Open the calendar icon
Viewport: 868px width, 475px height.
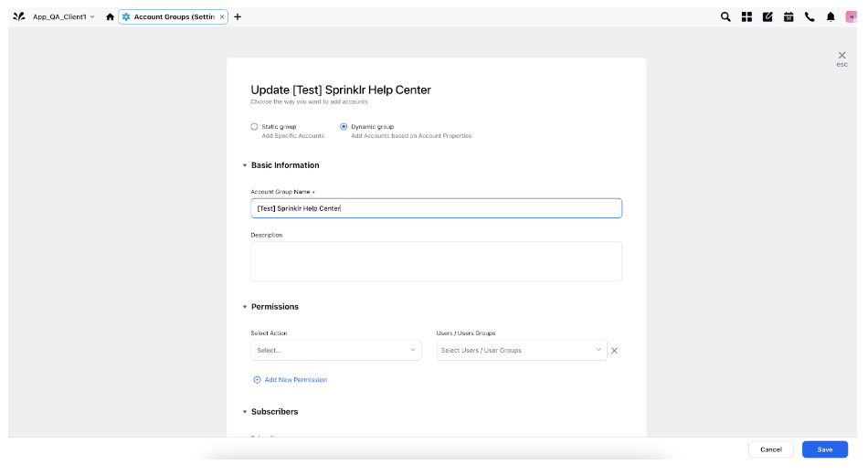tap(789, 16)
